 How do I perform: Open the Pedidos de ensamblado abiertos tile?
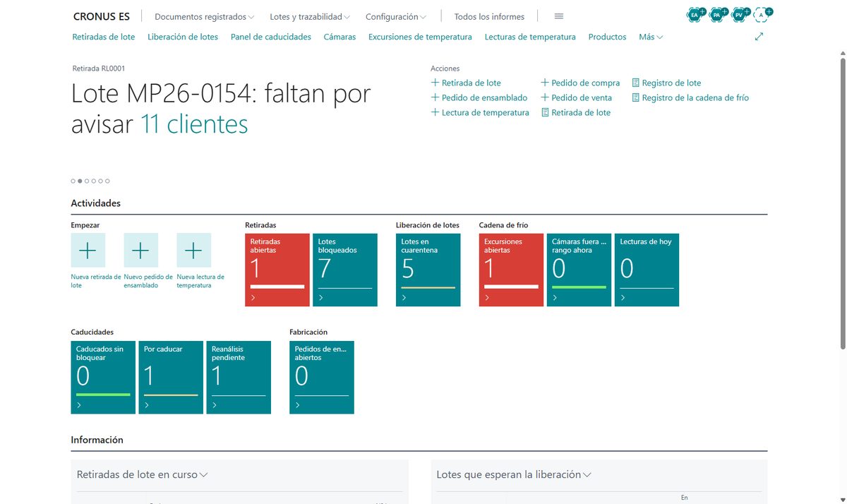(x=322, y=377)
